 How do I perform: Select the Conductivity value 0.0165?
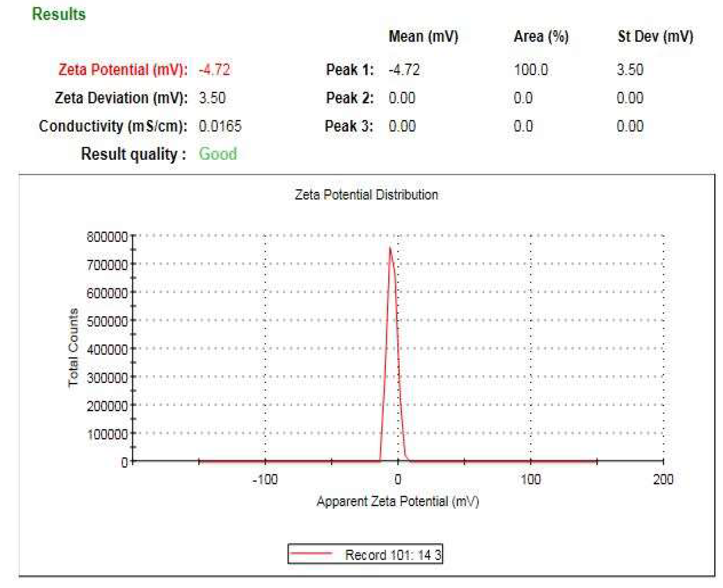pyautogui.click(x=220, y=126)
